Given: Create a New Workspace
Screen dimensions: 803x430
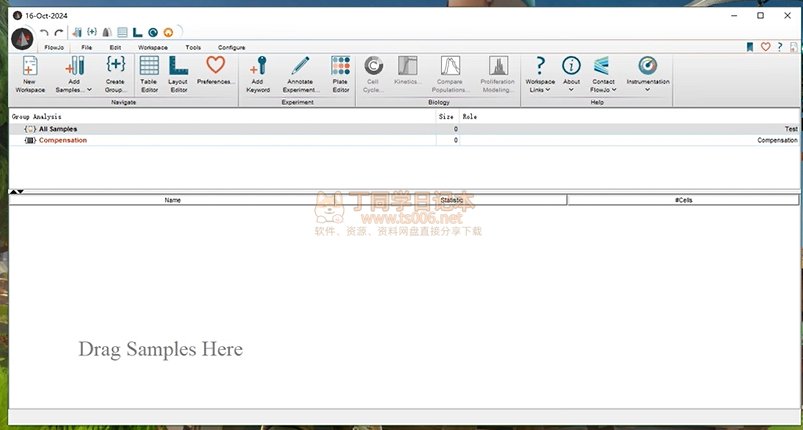Looking at the screenshot, I should coord(30,75).
